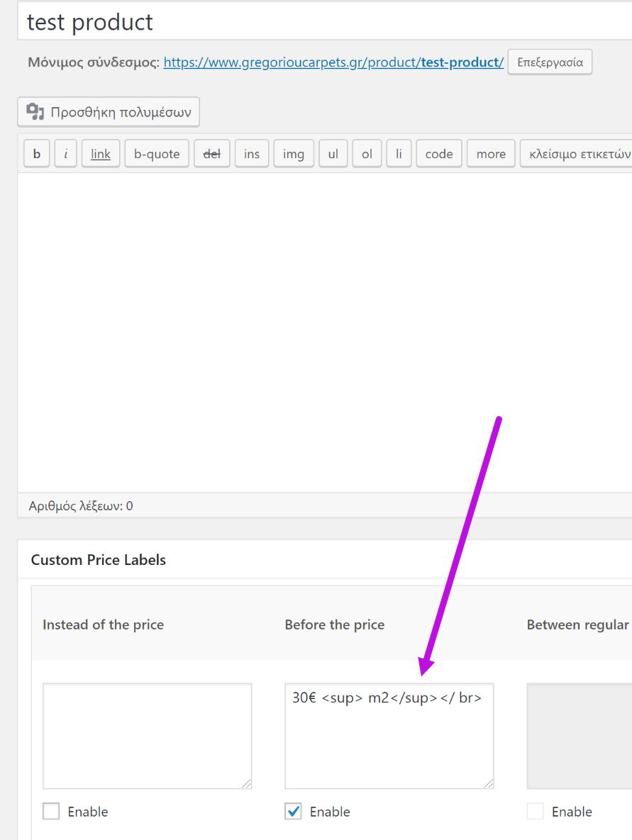632x840 pixels.
Task: Click the greyed-out 'Between regular' textarea
Action: [x=580, y=736]
